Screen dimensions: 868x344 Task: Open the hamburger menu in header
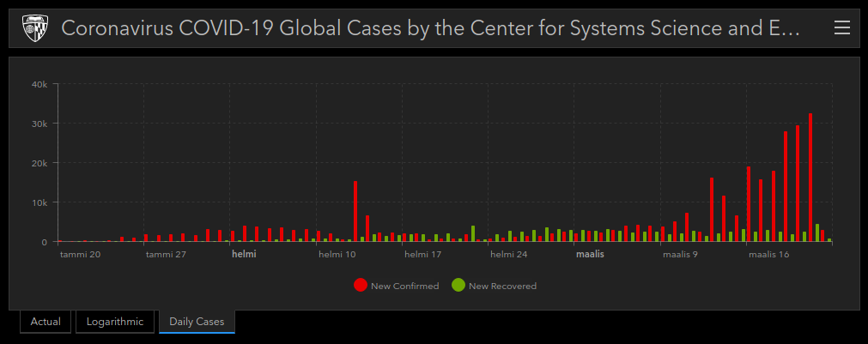coord(842,28)
